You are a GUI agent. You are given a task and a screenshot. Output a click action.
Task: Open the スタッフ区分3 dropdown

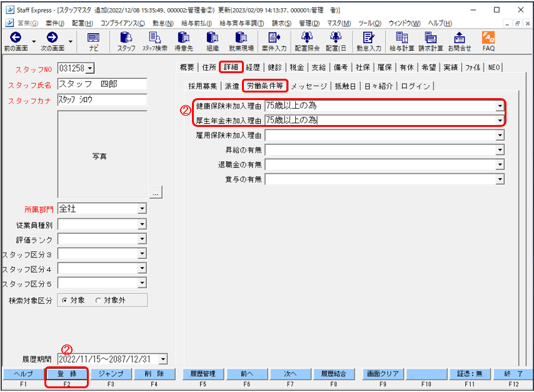[x=142, y=253]
